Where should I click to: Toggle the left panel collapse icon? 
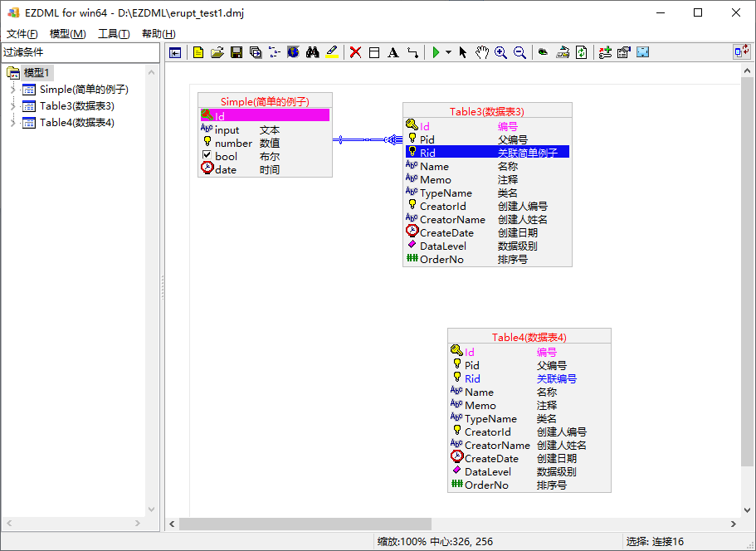tap(175, 52)
